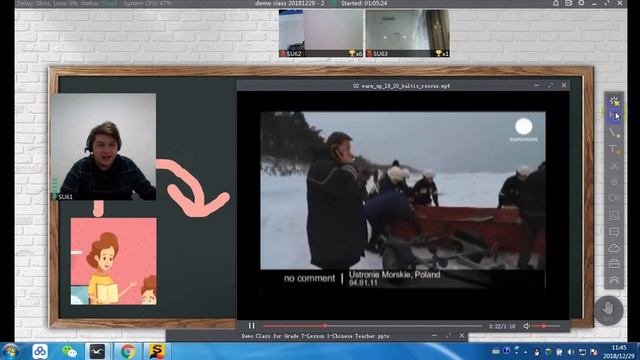Show hidden tray icons arrow
640x360 pixels.
click(525, 351)
